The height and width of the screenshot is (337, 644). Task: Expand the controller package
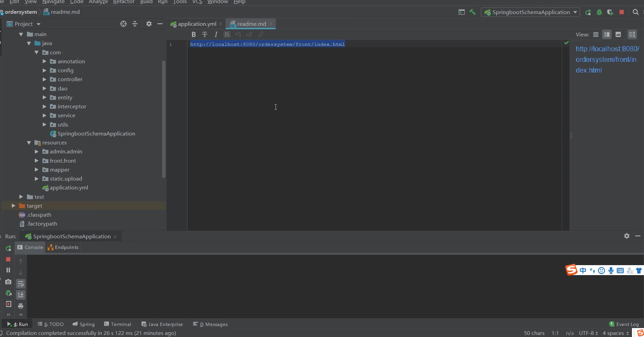pos(44,79)
